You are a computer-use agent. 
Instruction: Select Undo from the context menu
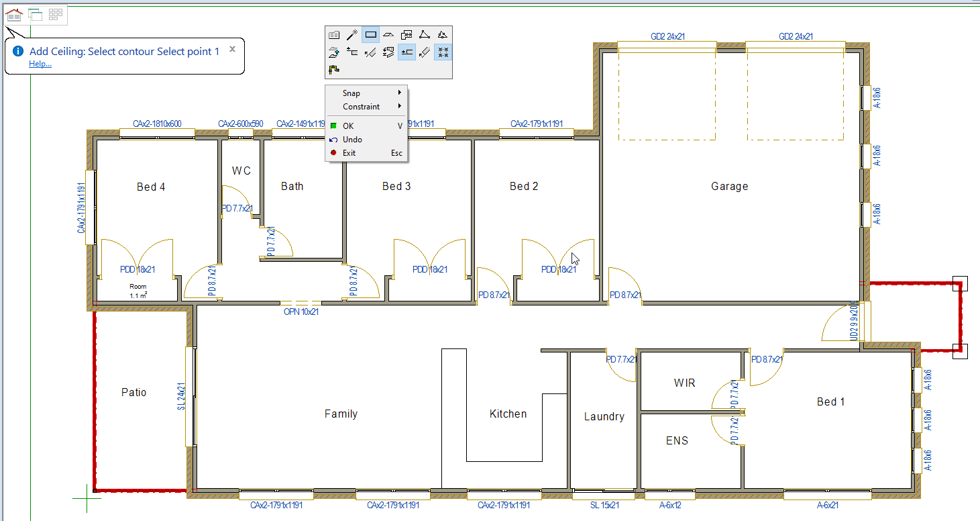point(352,140)
